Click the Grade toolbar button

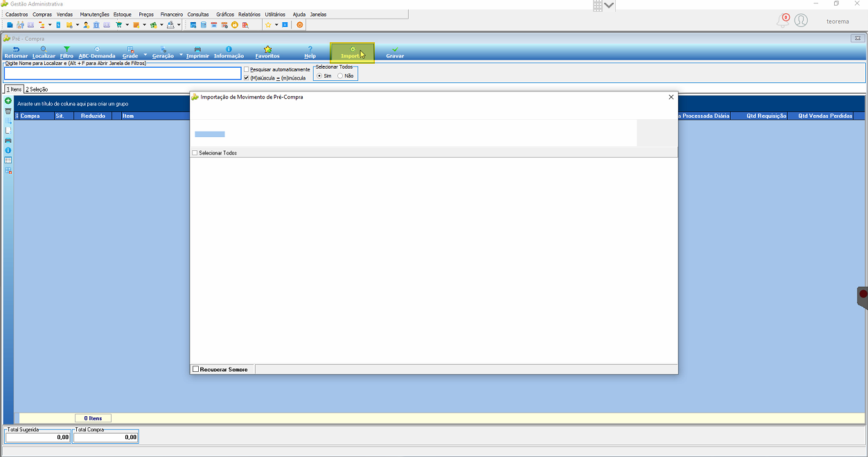pyautogui.click(x=130, y=53)
